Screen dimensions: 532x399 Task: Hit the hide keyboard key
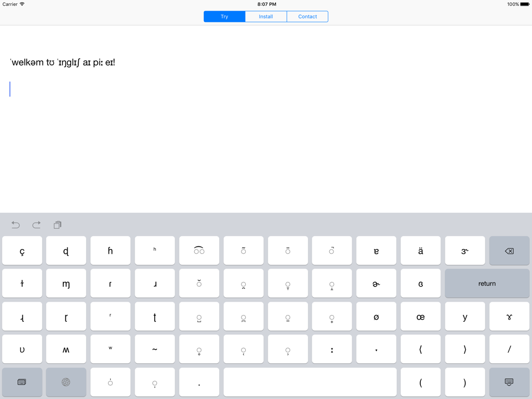509,382
